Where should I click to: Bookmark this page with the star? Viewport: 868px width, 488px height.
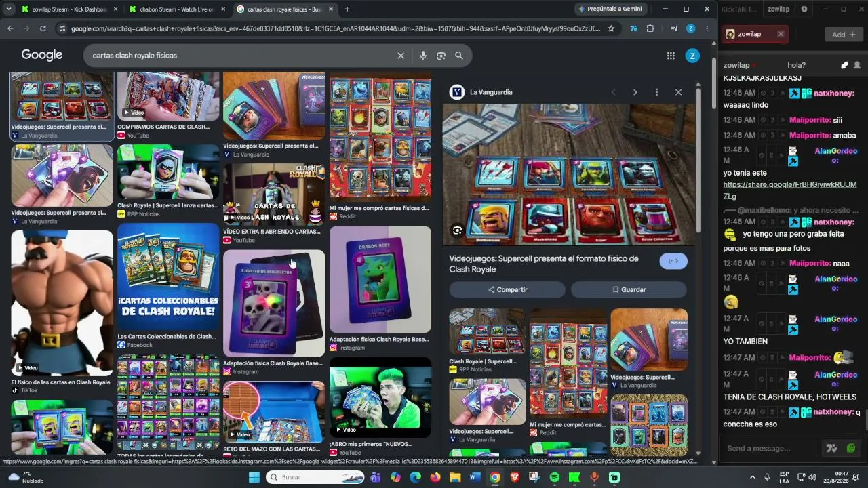pyautogui.click(x=611, y=28)
